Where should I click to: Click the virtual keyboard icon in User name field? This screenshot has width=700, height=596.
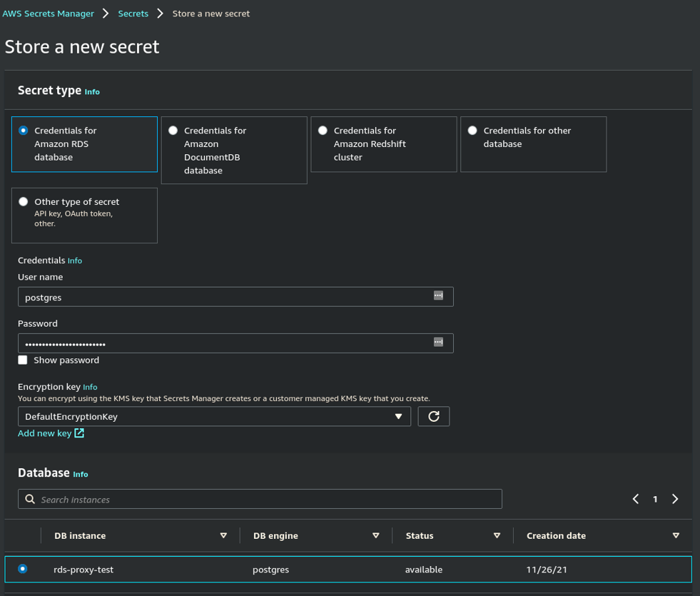[x=437, y=296]
